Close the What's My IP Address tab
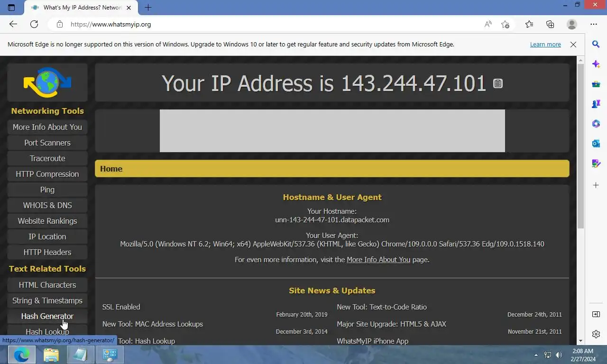The image size is (607, 364). pyautogui.click(x=129, y=8)
